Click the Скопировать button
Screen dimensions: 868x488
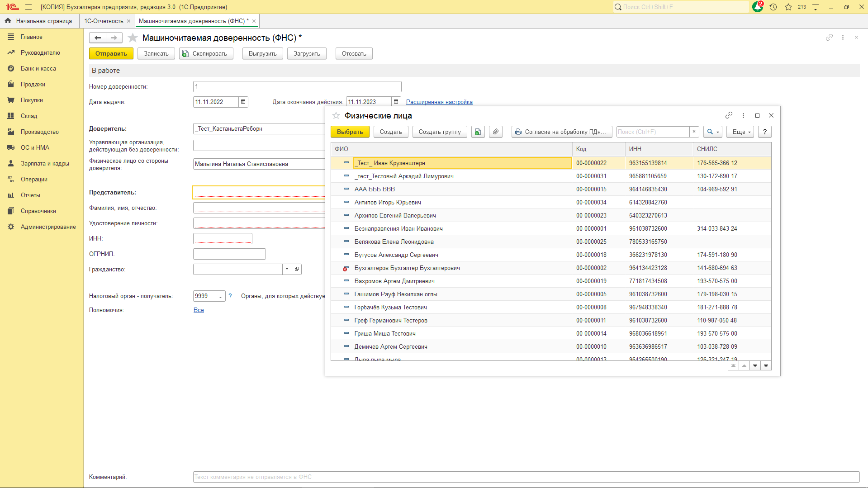click(206, 53)
